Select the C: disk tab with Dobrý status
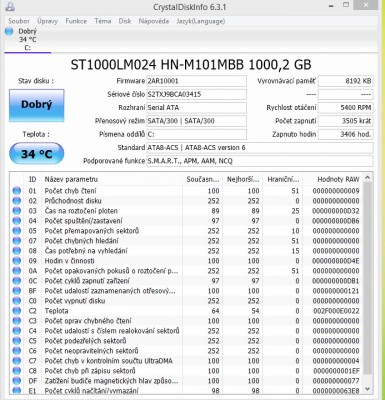Screen dimensions: 385x400 [x=27, y=40]
